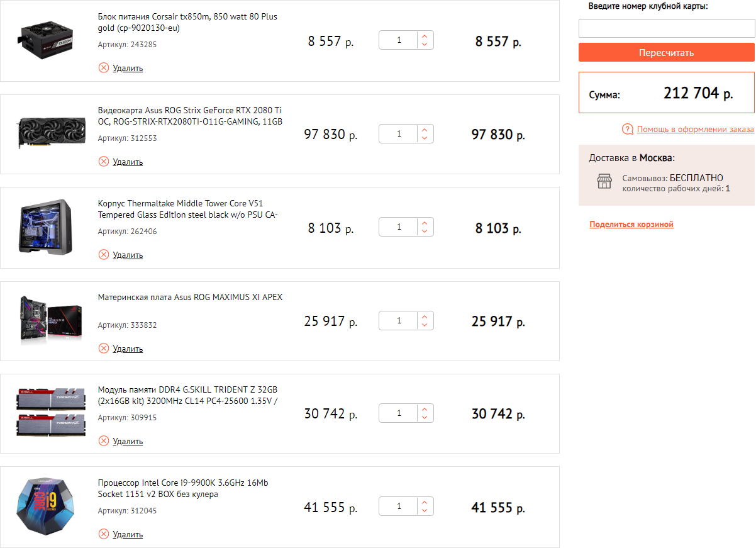Image resolution: width=756 pixels, height=548 pixels.
Task: Decrease quantity of Intel Core i9 processor
Action: coord(425,511)
